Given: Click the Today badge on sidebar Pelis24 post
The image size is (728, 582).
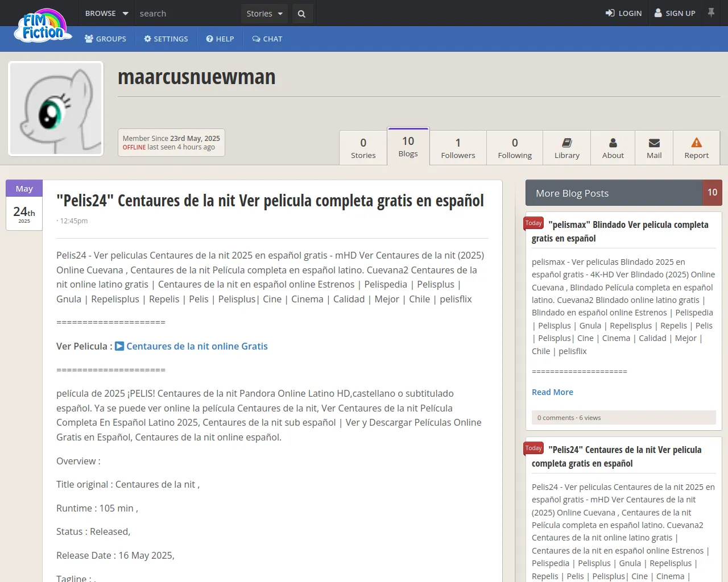Looking at the screenshot, I should pyautogui.click(x=533, y=448).
